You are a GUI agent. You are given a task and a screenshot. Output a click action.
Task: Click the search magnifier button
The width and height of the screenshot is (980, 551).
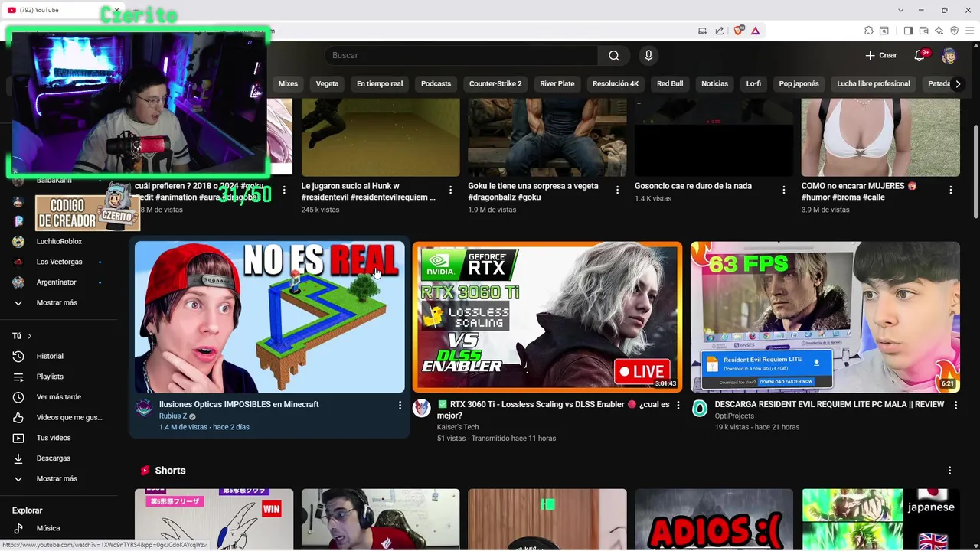point(614,55)
